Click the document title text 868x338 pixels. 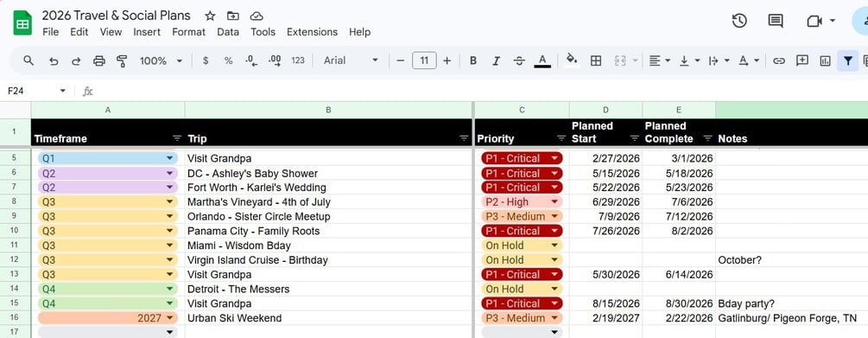[117, 16]
